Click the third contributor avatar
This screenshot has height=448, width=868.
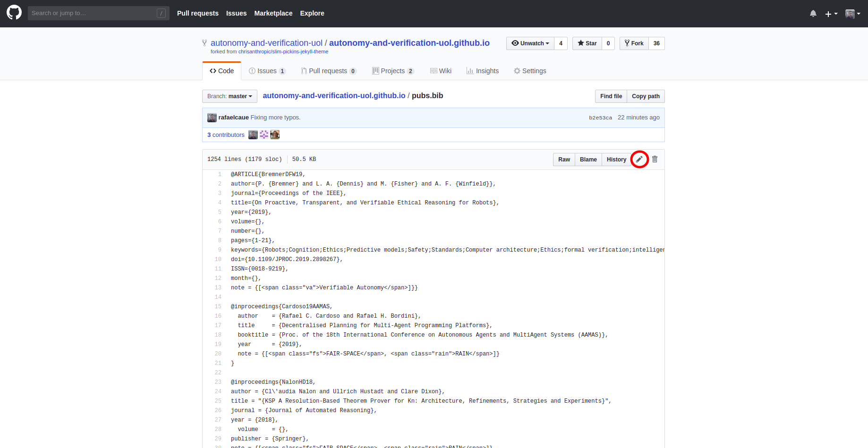click(275, 135)
